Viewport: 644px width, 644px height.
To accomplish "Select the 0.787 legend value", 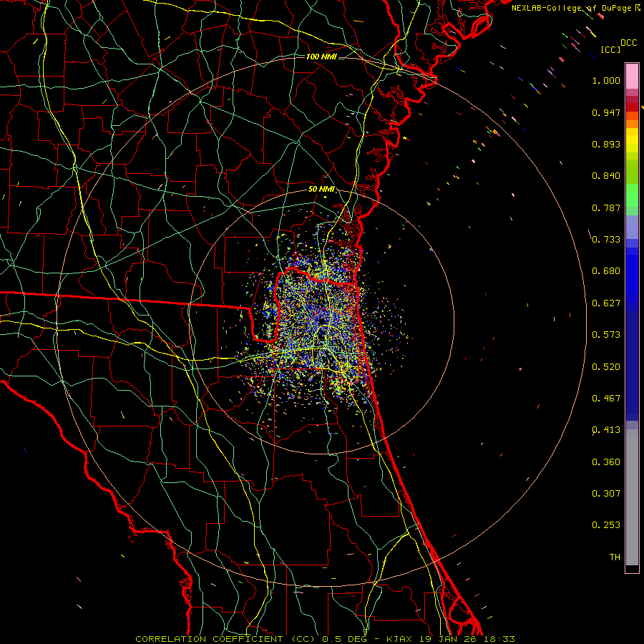I will [606, 208].
